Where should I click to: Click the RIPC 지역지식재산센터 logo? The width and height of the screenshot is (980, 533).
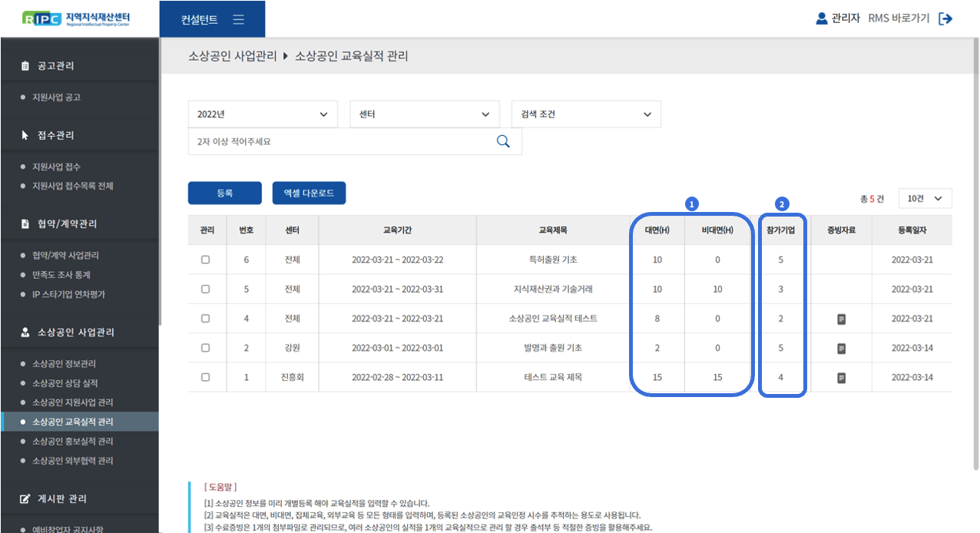(x=77, y=18)
